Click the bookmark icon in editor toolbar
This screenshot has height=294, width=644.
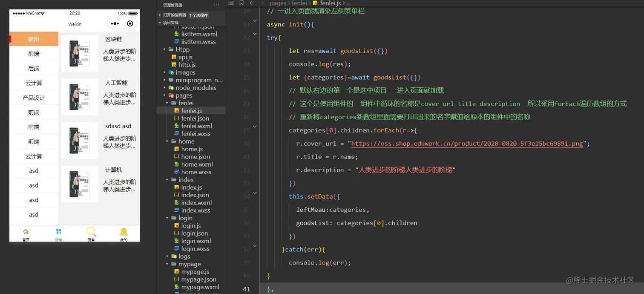[x=241, y=3]
